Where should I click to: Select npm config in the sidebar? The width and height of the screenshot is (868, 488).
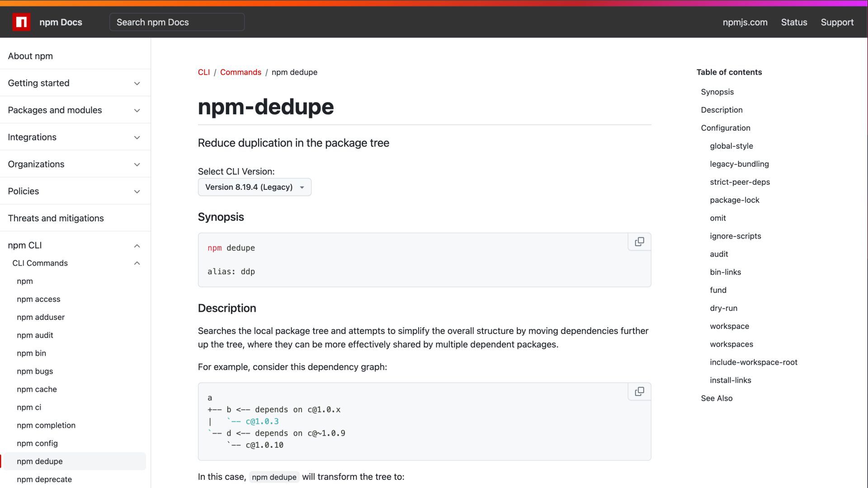37,443
